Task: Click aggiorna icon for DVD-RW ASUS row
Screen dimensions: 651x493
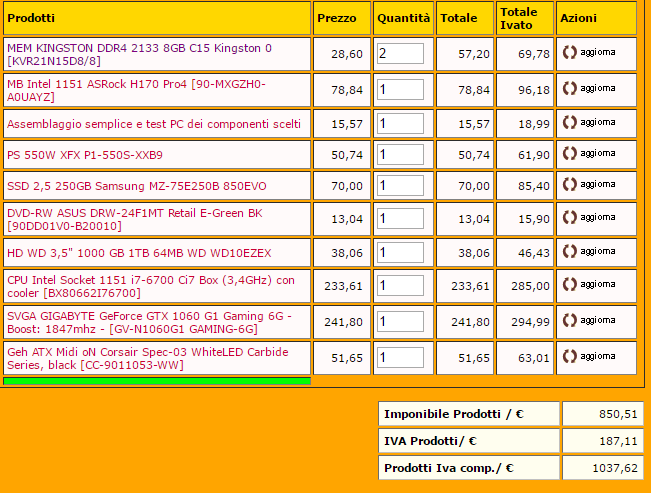Action: (570, 218)
